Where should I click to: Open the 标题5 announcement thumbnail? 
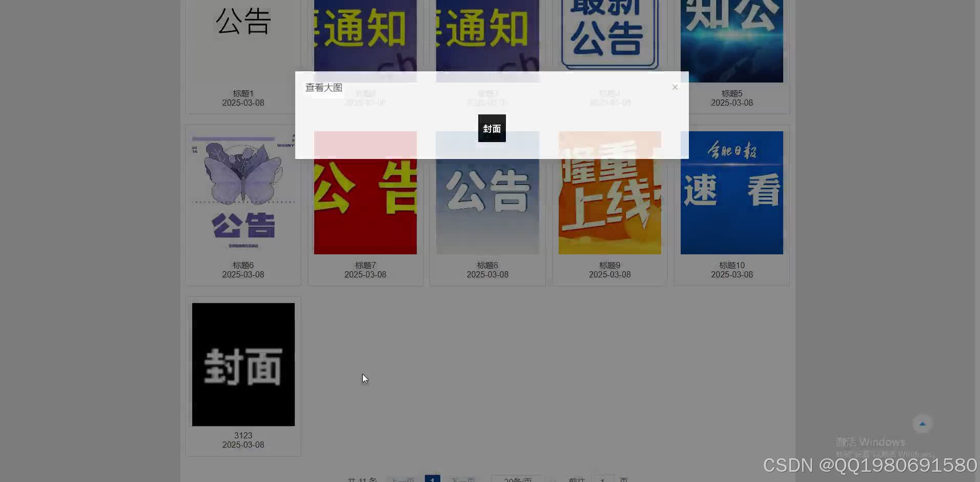point(731,41)
